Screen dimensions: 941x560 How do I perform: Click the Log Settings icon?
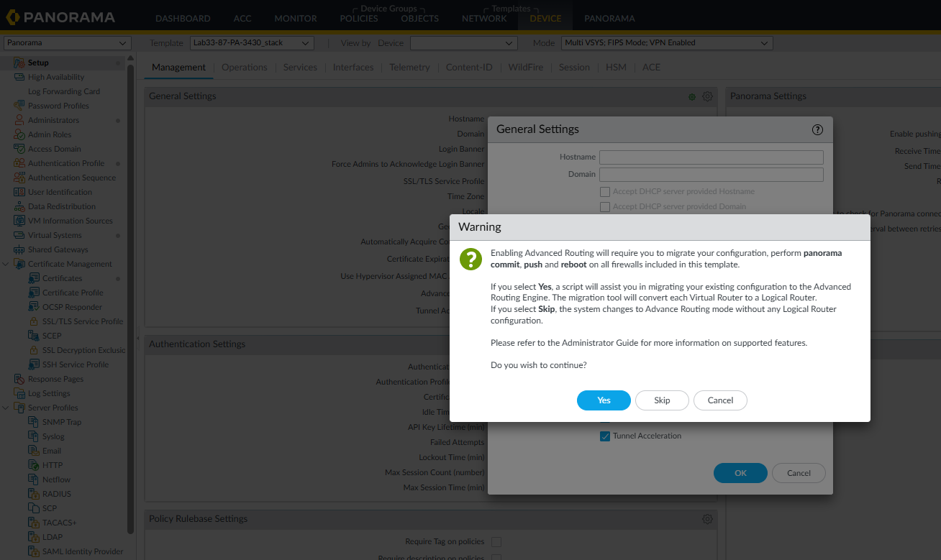19,393
